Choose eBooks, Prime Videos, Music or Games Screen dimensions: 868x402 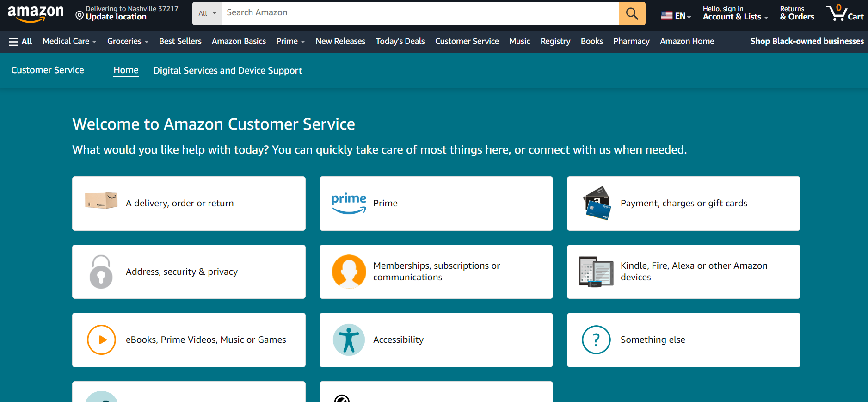[x=189, y=340]
